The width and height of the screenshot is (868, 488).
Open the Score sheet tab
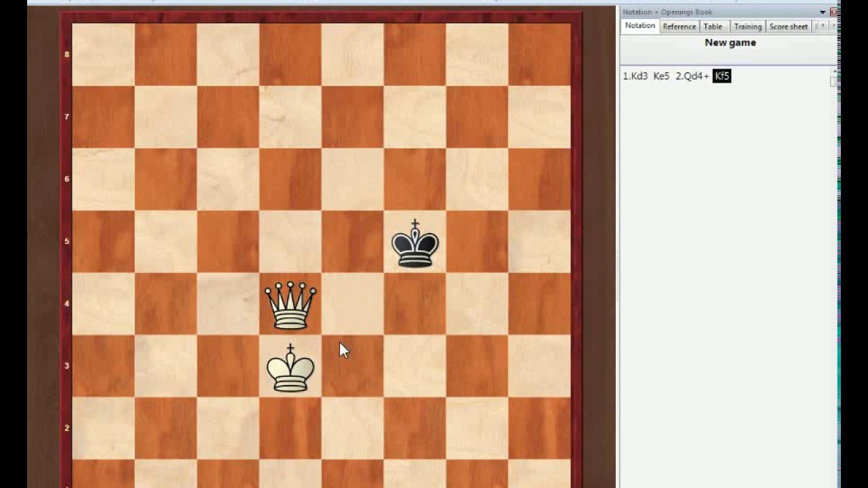coord(788,26)
